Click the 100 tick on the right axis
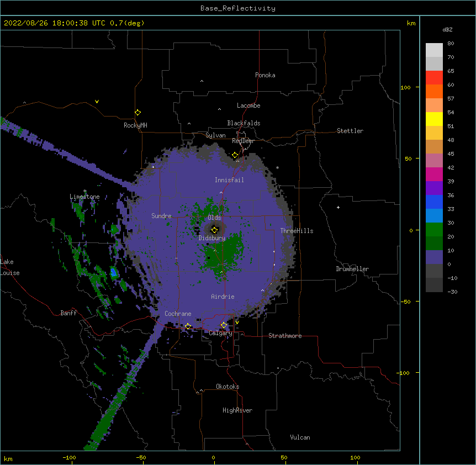Screen dimensions: 476x465 pos(405,87)
